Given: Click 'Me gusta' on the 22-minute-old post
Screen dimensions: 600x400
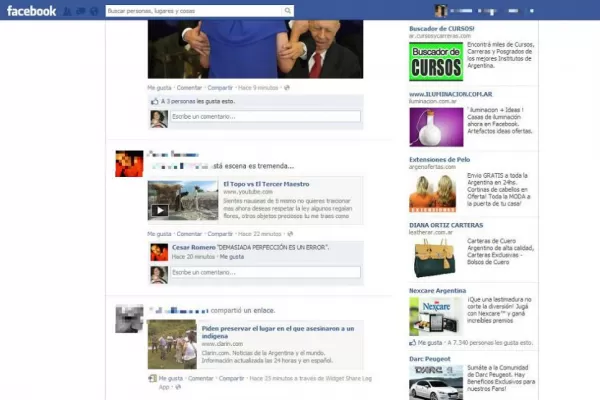Looking at the screenshot, I should 159,234.
